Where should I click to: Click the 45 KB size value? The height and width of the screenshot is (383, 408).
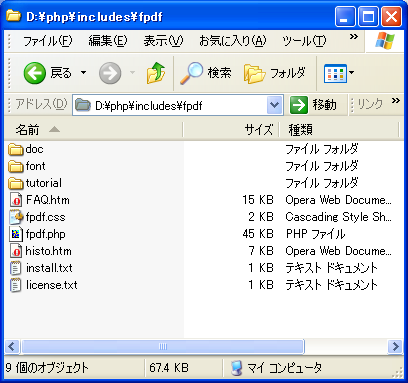tap(258, 234)
